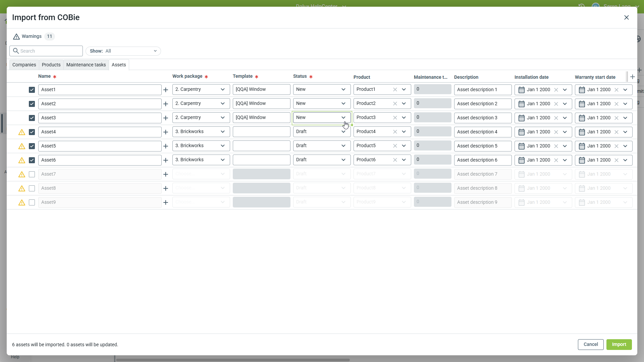The width and height of the screenshot is (644, 362).
Task: Enable the Asset7 checkbox
Action: click(32, 174)
